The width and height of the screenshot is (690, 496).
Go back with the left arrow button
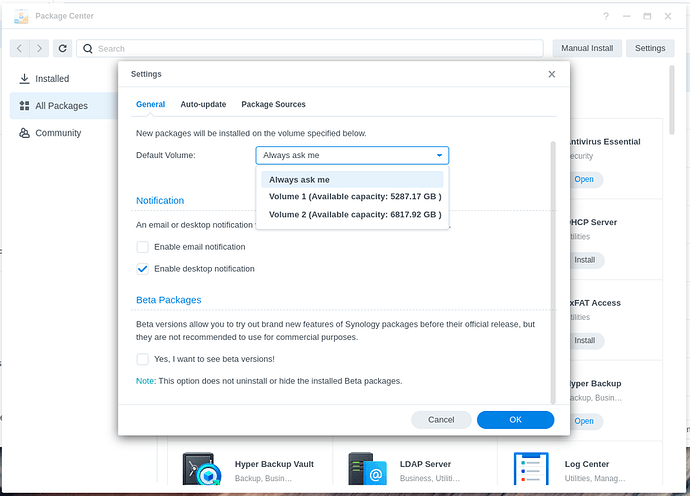(19, 48)
